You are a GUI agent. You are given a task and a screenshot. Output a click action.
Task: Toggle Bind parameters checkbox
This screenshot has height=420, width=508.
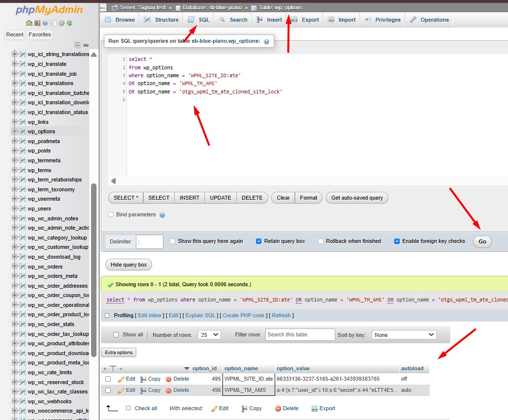pos(111,214)
